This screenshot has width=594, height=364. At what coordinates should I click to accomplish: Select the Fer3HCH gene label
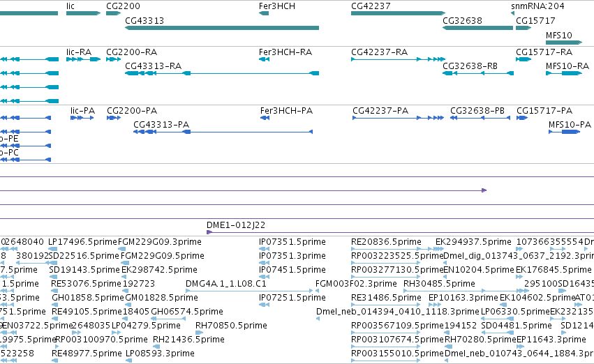pos(277,6)
